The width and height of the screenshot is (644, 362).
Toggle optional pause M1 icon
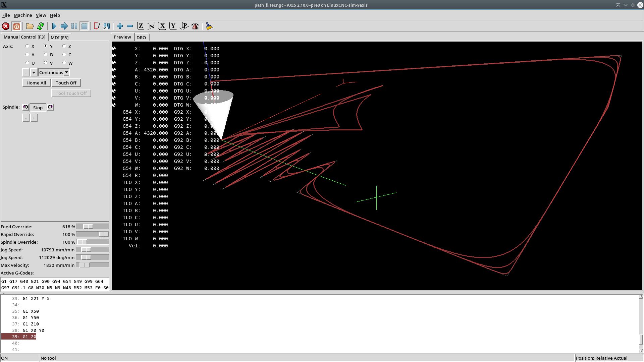[x=107, y=26]
